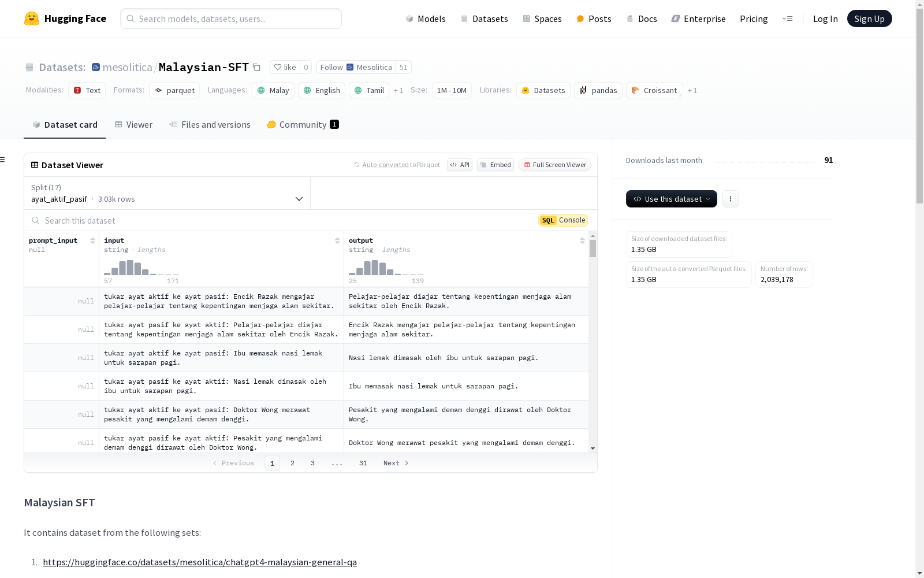Focus the Search models, datasets, users field
Image resolution: width=924 pixels, height=578 pixels.
231,18
